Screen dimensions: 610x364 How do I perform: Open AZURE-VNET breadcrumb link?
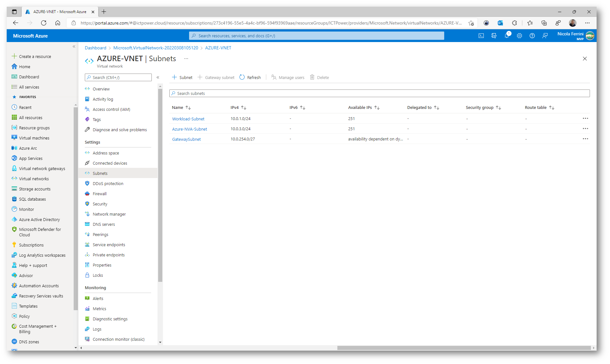pos(218,48)
